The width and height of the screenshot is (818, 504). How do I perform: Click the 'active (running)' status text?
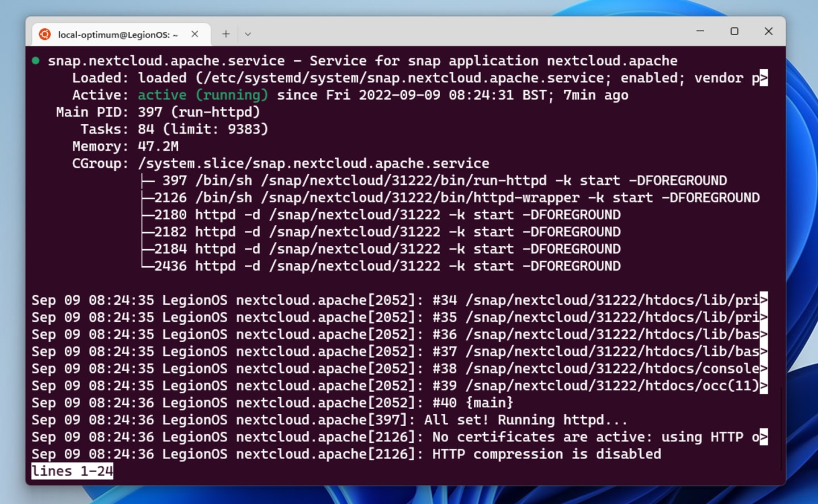[203, 95]
